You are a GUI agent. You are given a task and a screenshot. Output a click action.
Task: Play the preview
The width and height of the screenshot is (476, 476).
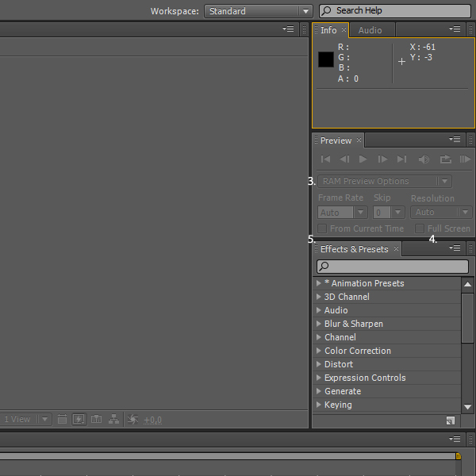[x=363, y=159]
